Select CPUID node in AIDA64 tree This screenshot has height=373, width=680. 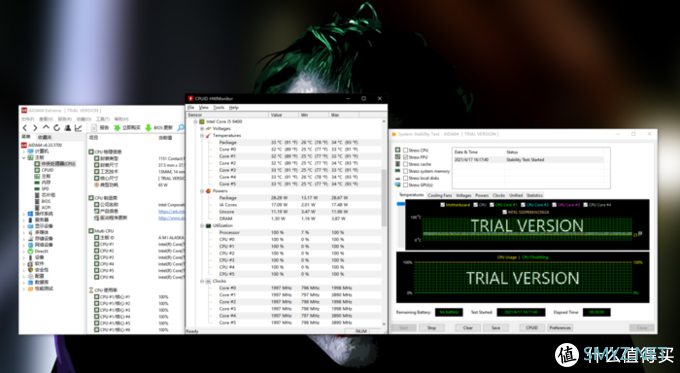44,170
